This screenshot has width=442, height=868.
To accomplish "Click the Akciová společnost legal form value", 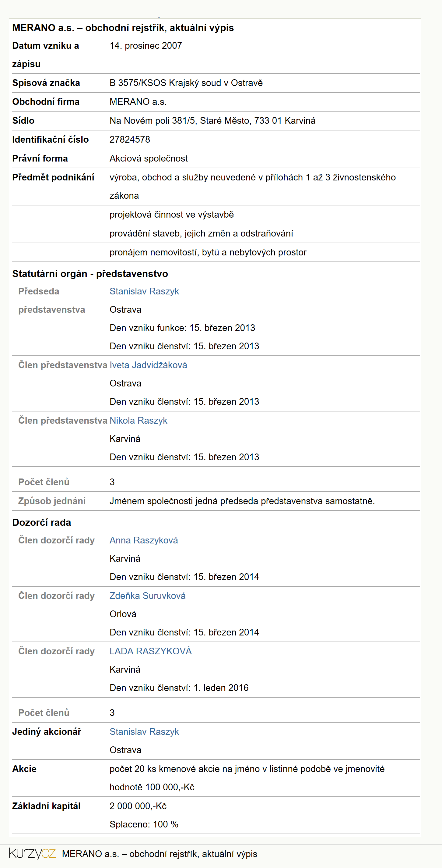I will (x=149, y=158).
